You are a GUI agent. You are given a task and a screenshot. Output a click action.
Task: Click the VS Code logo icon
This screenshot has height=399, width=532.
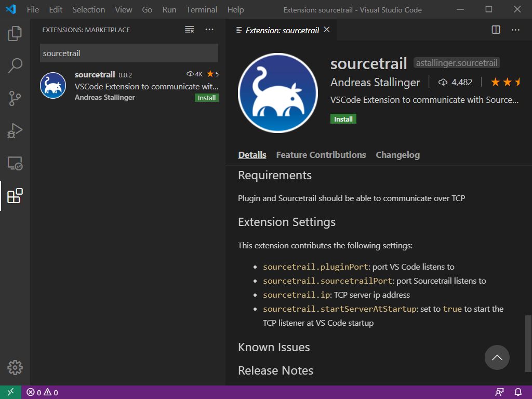click(x=10, y=9)
